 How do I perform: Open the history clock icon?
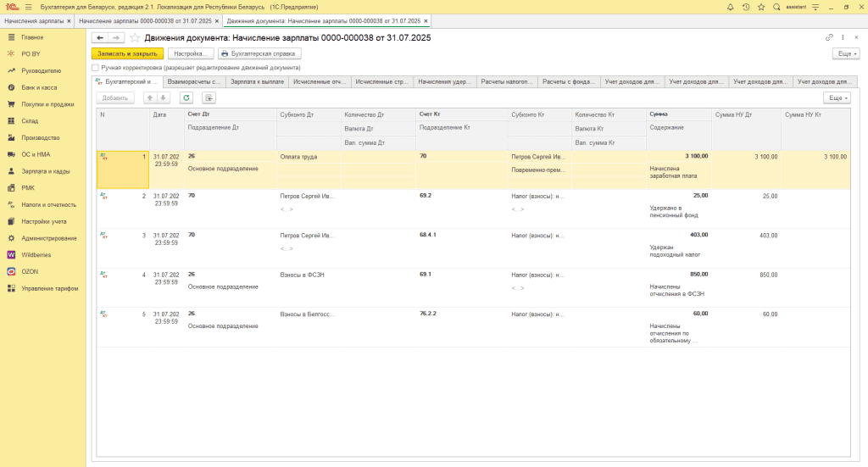[746, 7]
